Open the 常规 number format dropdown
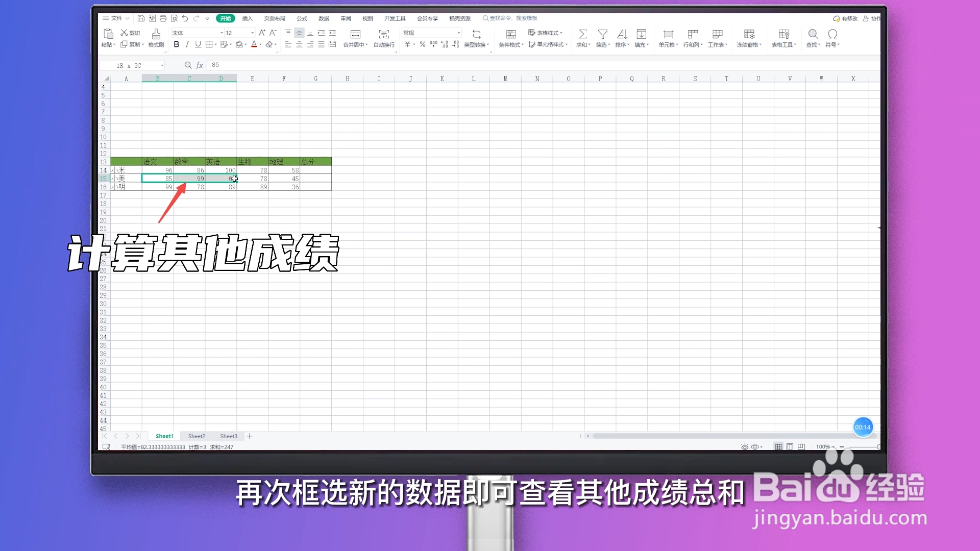 click(457, 33)
